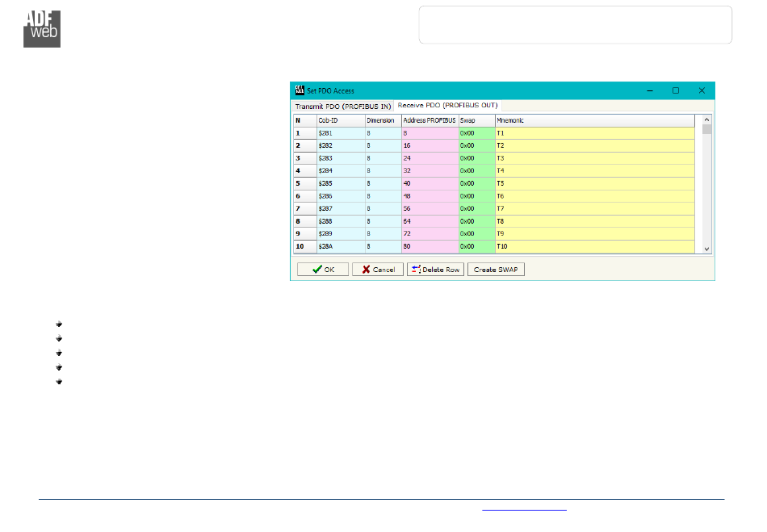Screen dimensions: 767x532
Task: Click the Mnemonic column header
Action: click(x=595, y=120)
